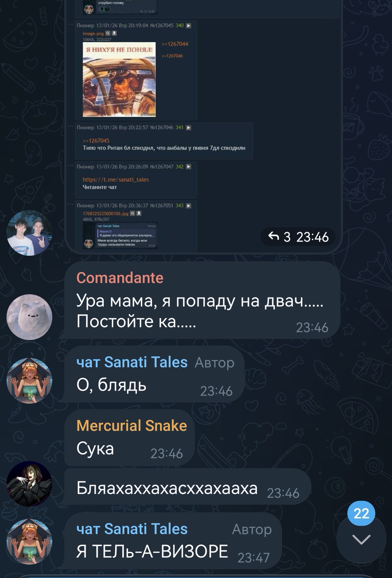Tap Sanati Tales avatar beside 'О, блядь'
The height and width of the screenshot is (578, 392).
(29, 380)
